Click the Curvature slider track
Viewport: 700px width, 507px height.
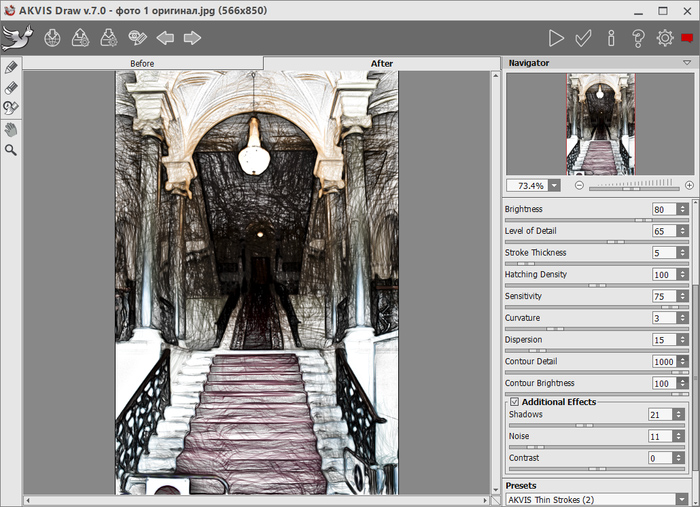[596, 329]
